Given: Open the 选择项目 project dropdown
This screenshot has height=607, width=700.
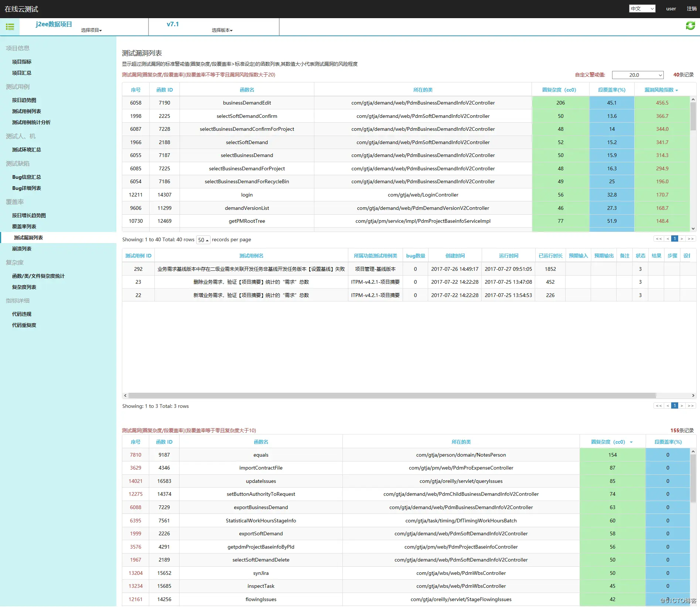Looking at the screenshot, I should (x=91, y=30).
